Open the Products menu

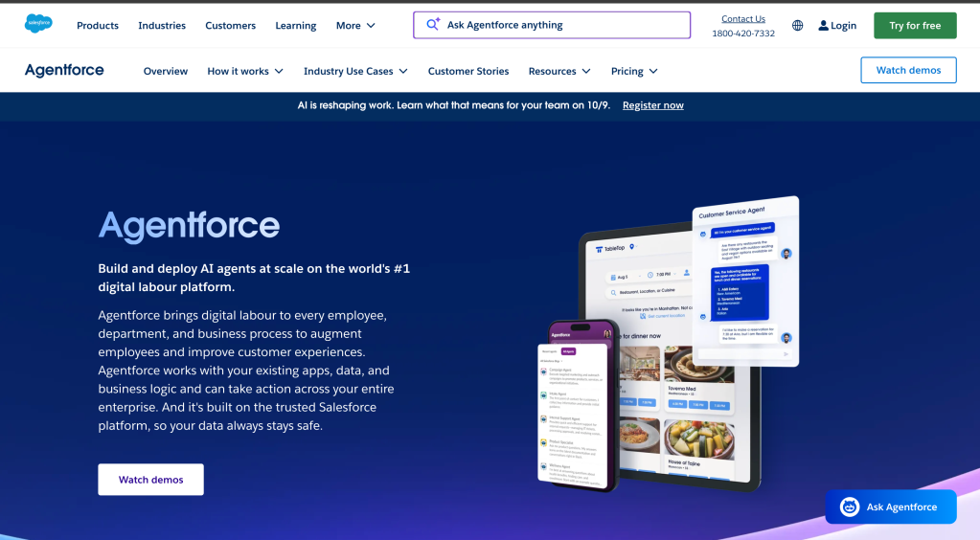[98, 26]
